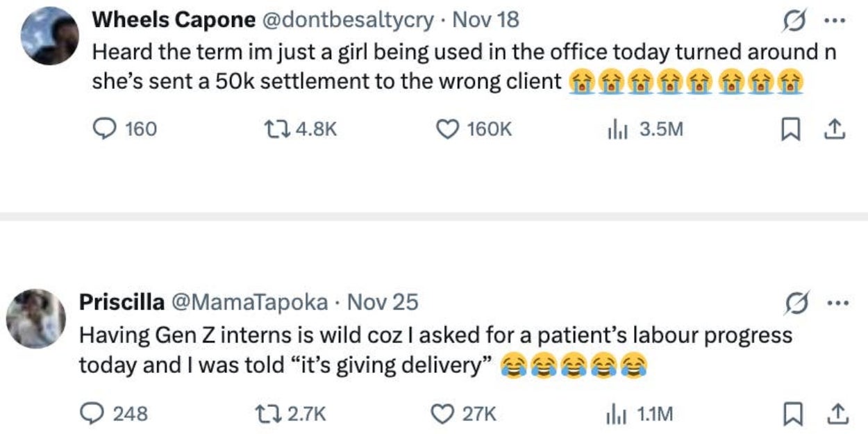
Task: Open the @MamaTapoka profile handle
Action: 258,302
